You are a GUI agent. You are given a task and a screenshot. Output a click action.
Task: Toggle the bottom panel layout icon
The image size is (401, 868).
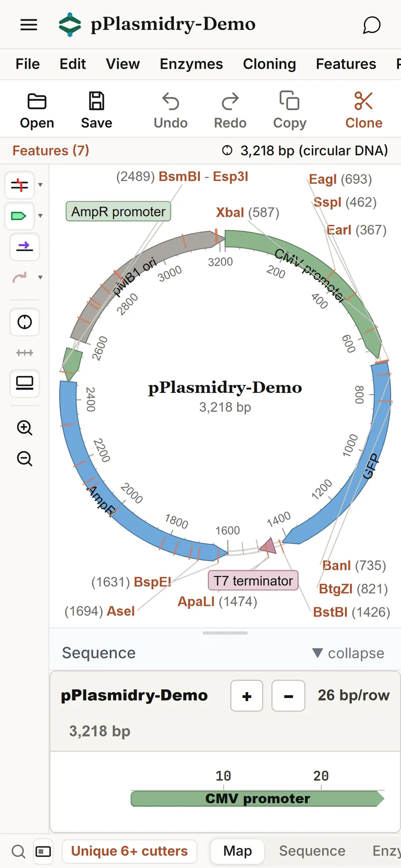[x=43, y=851]
